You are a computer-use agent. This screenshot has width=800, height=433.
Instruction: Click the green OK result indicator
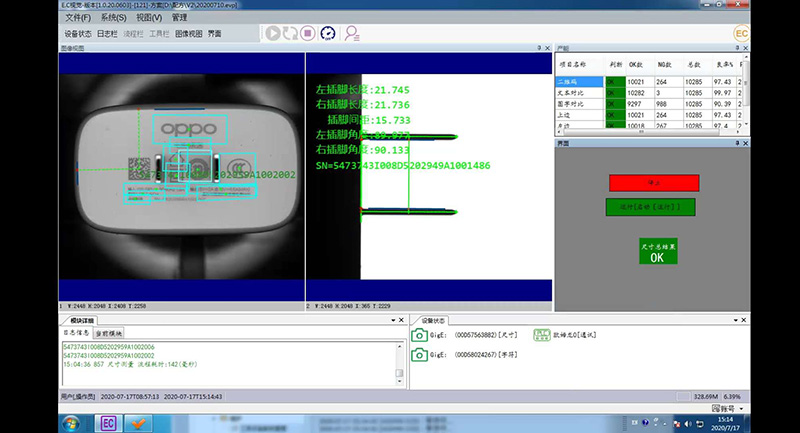658,251
